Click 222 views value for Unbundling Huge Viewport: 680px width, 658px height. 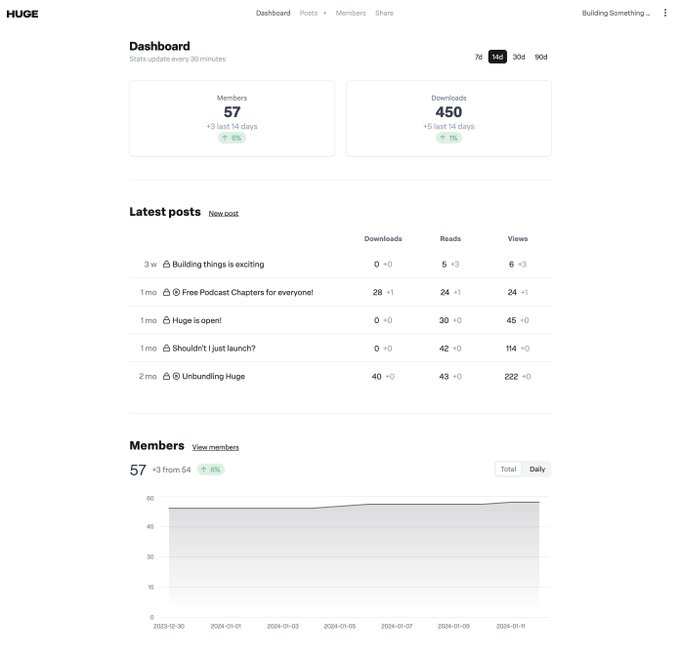point(511,376)
